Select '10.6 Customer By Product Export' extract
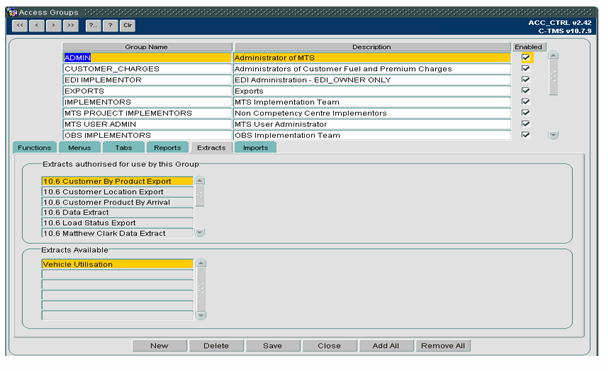This screenshot has height=371, width=608. pyautogui.click(x=117, y=181)
